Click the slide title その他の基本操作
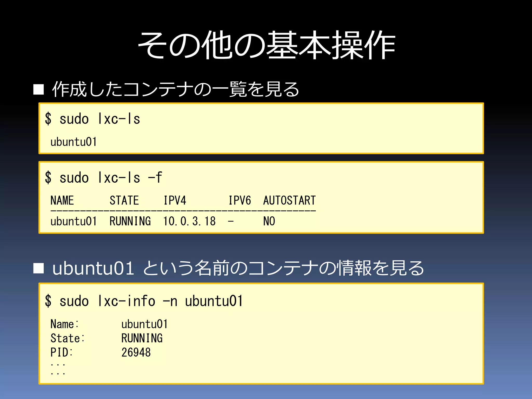The height and width of the screenshot is (399, 532). click(x=266, y=45)
